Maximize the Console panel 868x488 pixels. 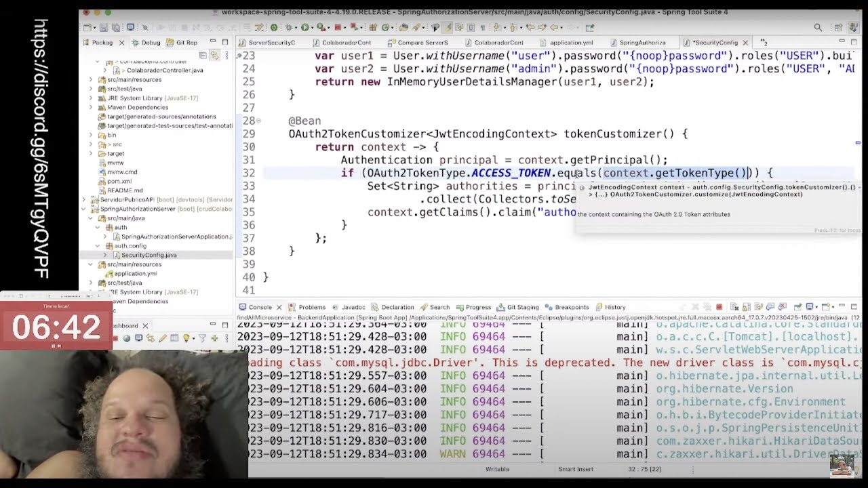[853, 306]
